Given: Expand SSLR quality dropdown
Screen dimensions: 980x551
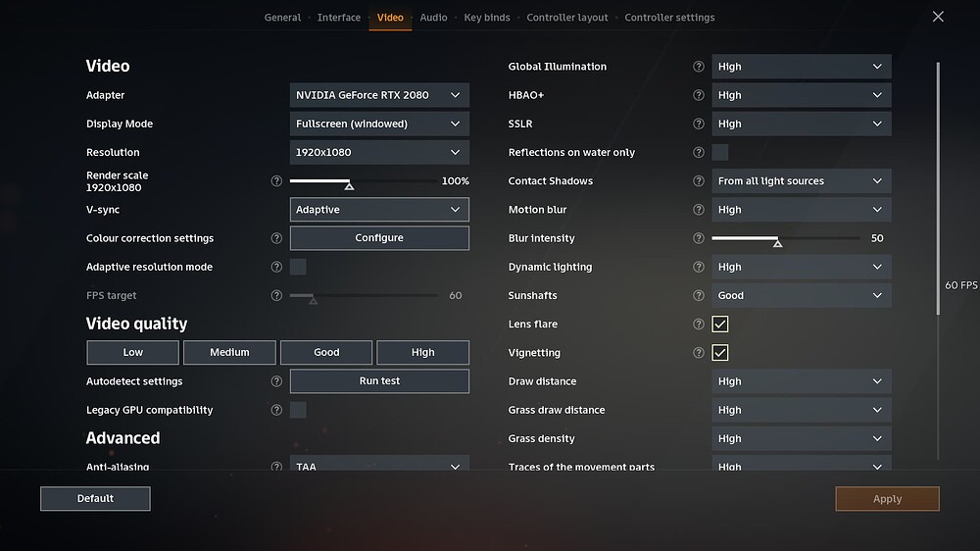Looking at the screenshot, I should [802, 124].
